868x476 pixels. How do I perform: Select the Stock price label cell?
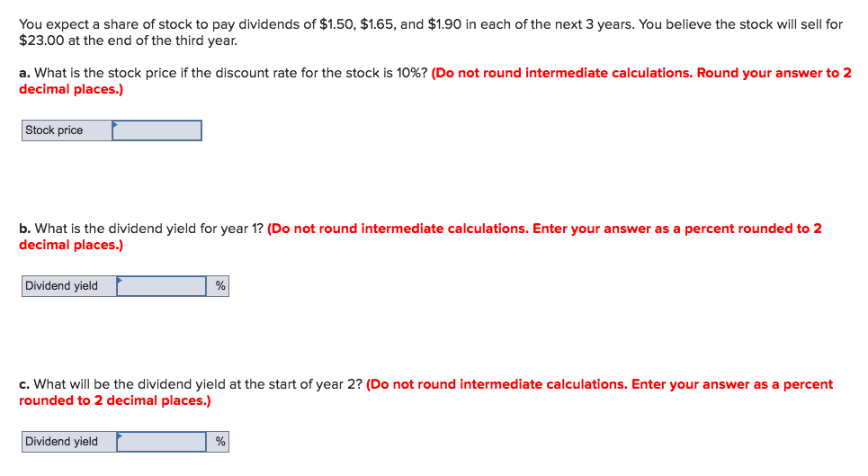[67, 130]
